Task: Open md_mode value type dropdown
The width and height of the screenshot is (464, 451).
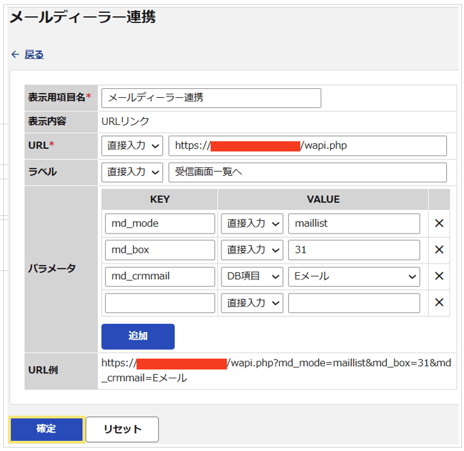Action: (x=252, y=223)
